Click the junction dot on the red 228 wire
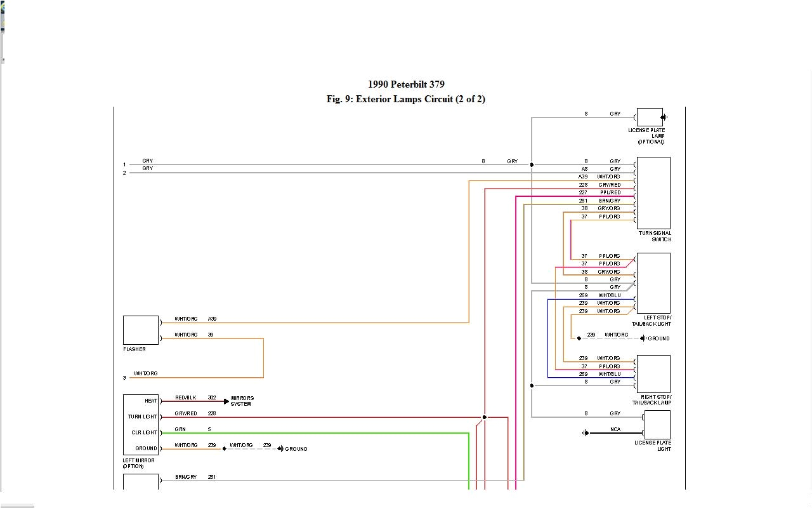 click(x=484, y=417)
